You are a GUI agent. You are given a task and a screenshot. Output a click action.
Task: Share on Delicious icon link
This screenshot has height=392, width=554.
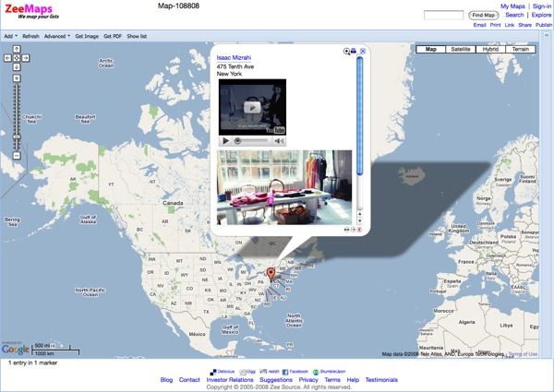coord(223,372)
